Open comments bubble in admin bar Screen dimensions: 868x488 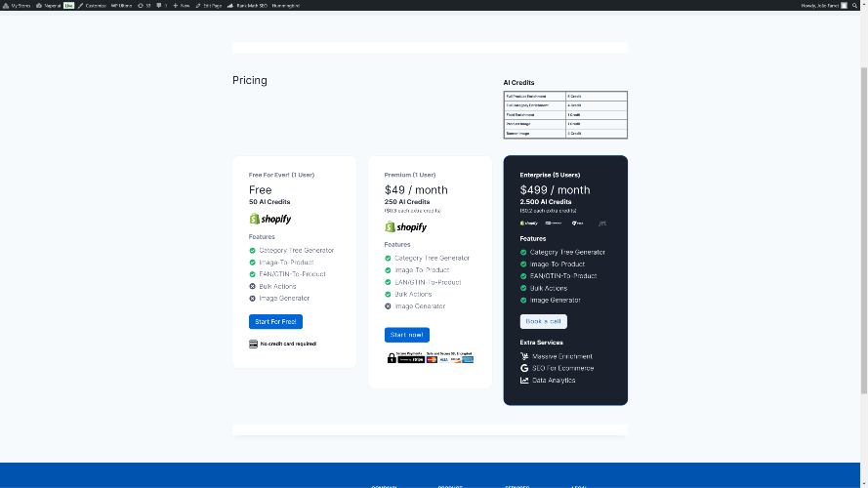161,6
